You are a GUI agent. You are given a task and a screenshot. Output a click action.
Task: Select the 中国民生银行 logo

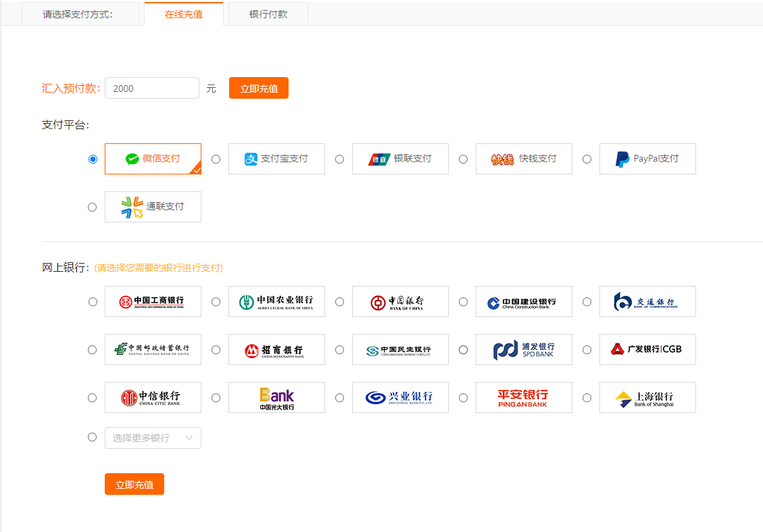(x=400, y=349)
